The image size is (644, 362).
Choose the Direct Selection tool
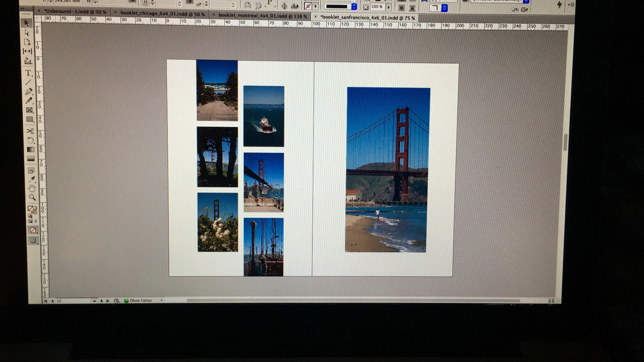[27, 33]
